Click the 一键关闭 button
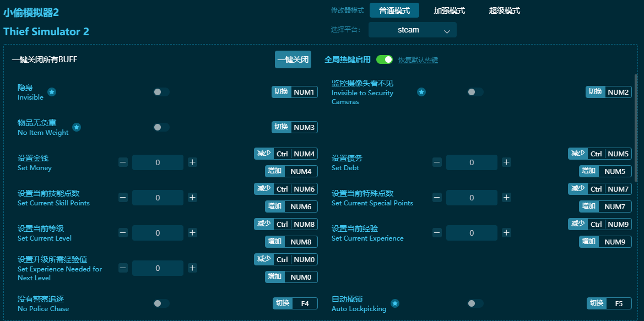 pyautogui.click(x=293, y=59)
